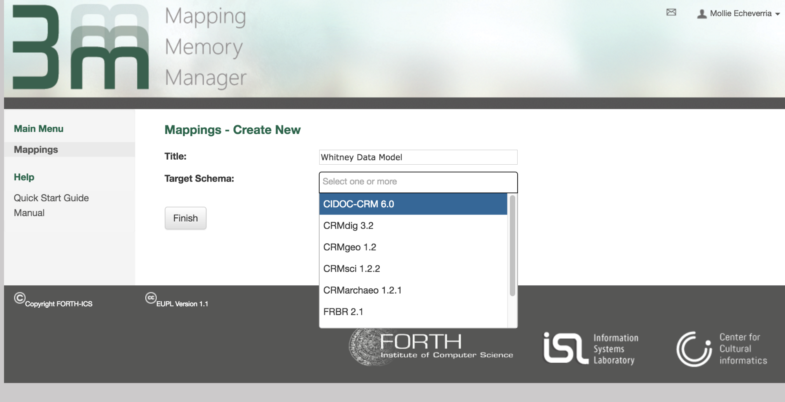Open the Quick Start Guide link
The image size is (785, 402).
click(51, 198)
